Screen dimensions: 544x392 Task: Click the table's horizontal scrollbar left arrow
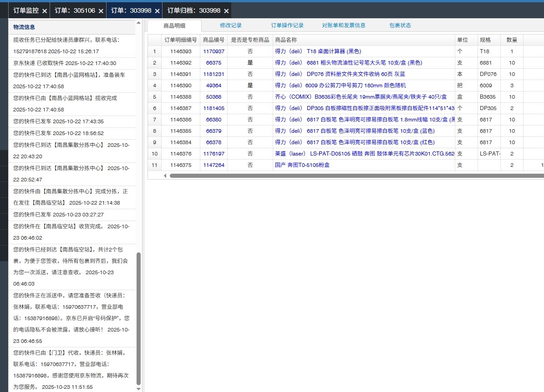(165, 176)
